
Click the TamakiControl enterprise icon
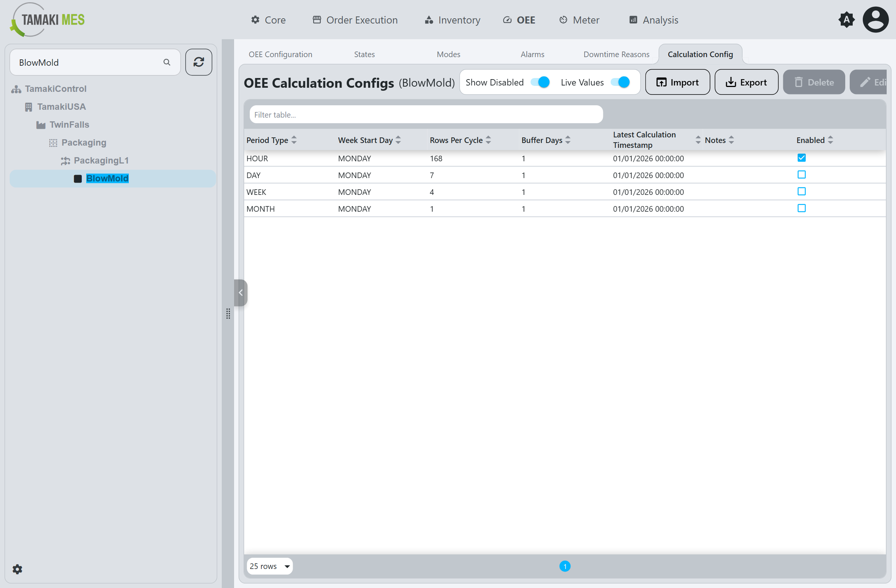(x=16, y=89)
